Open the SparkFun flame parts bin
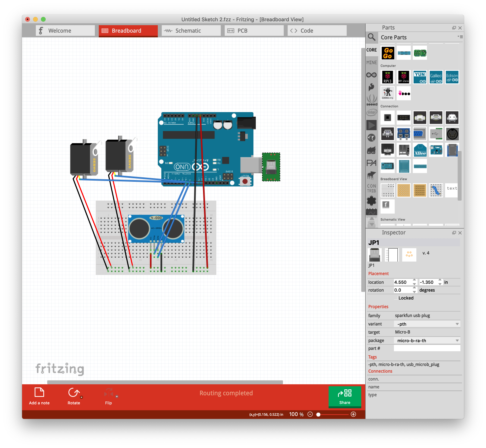Viewport: 486px width, 448px height. tap(371, 87)
